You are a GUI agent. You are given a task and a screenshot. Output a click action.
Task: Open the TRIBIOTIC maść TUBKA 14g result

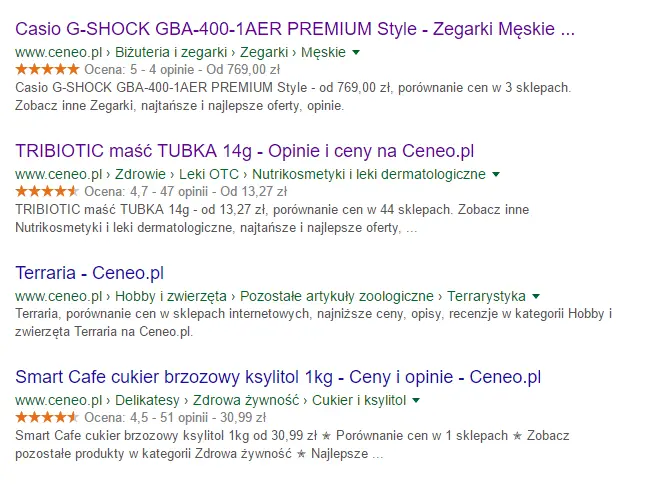coord(244,151)
